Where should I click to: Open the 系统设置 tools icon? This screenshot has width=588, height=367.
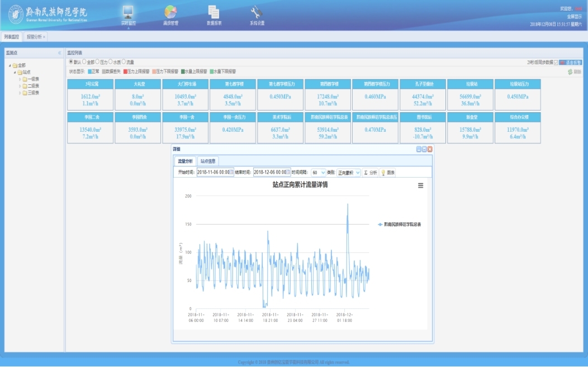tap(257, 12)
